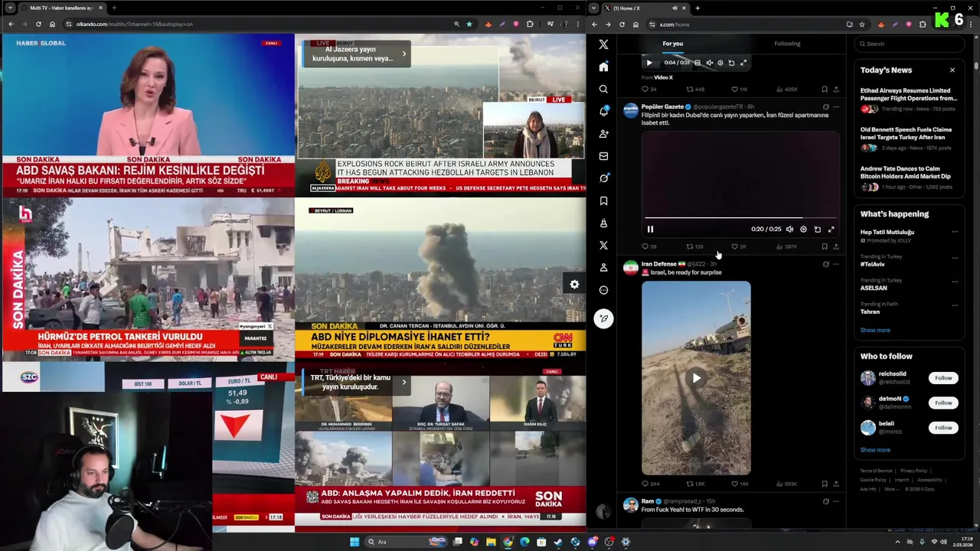Show hidden system tray icons
Image resolution: width=980 pixels, height=551 pixels.
pos(897,542)
